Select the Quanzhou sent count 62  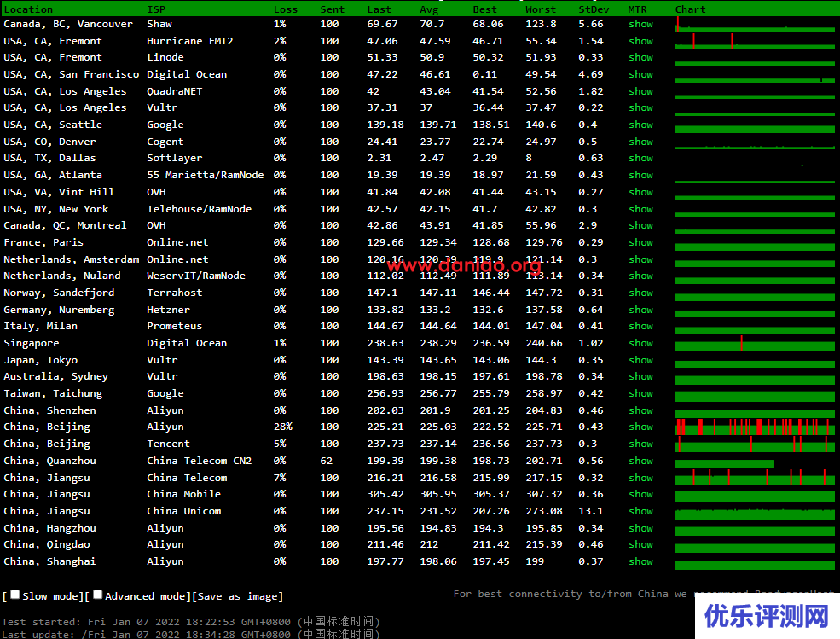pyautogui.click(x=327, y=461)
